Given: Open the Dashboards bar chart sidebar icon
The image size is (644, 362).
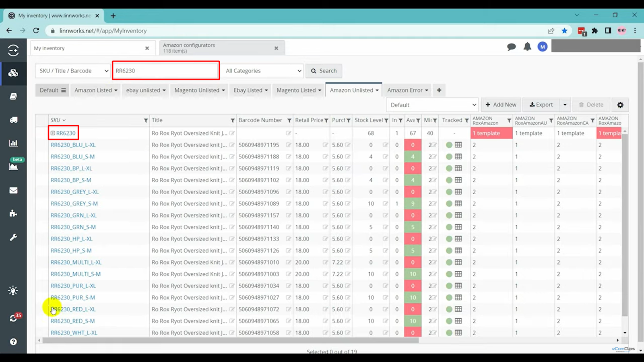Looking at the screenshot, I should [x=13, y=143].
